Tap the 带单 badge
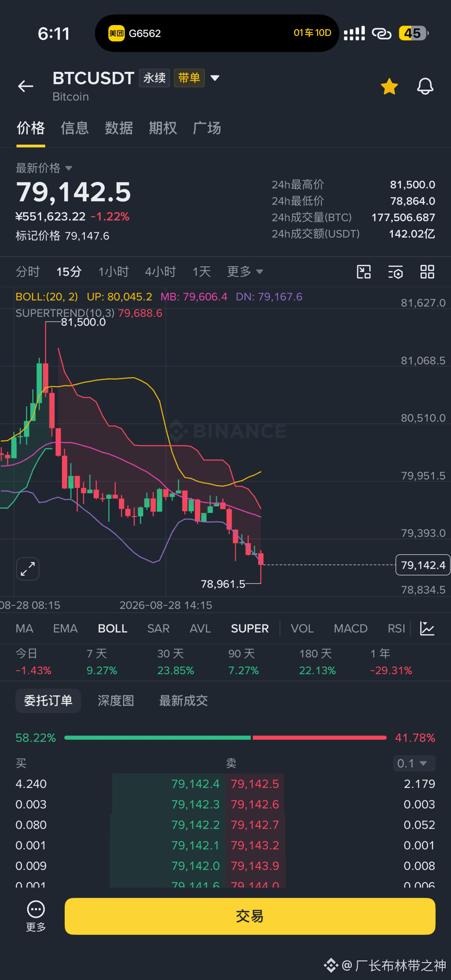The height and width of the screenshot is (980, 451). 189,78
